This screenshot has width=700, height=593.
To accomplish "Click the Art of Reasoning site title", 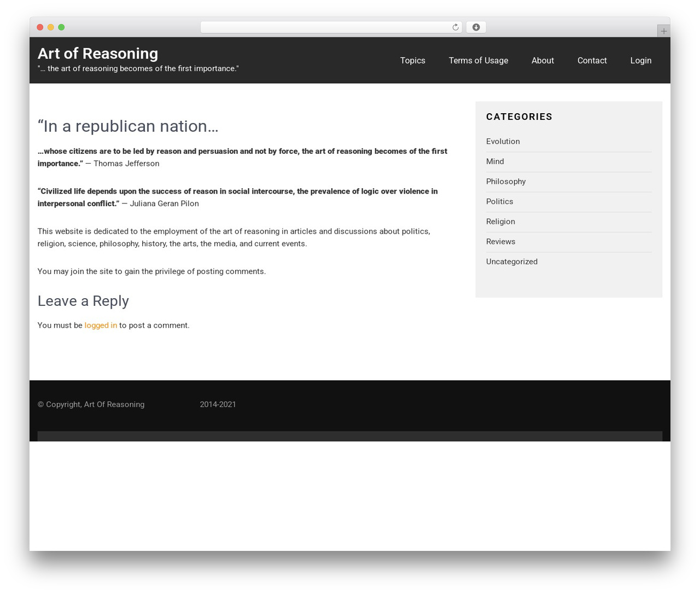I will [98, 54].
